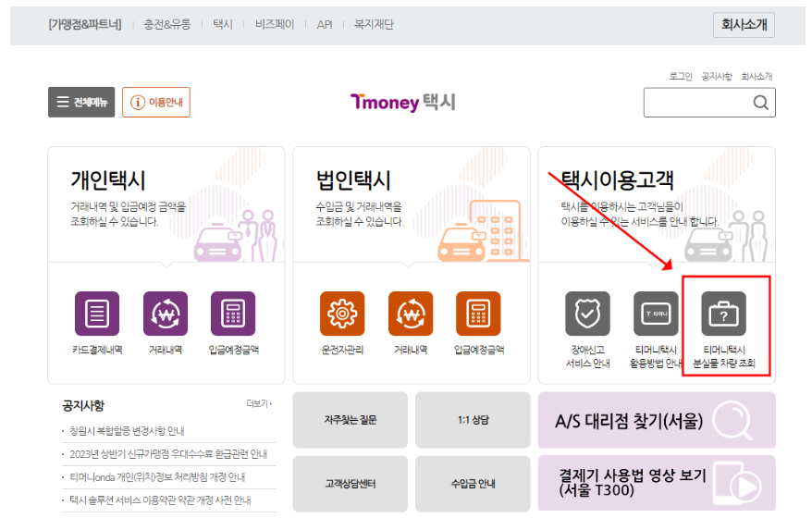Open A/S 대리점 찾기(서울) banner
The width and height of the screenshot is (812, 518).
(657, 420)
